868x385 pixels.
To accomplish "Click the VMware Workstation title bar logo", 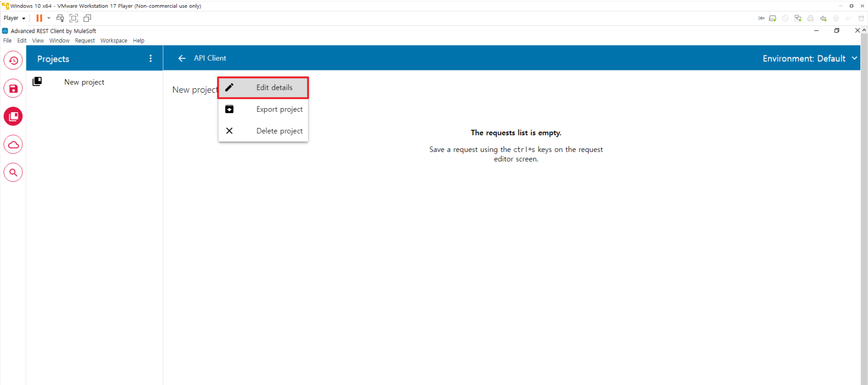I will (x=5, y=6).
